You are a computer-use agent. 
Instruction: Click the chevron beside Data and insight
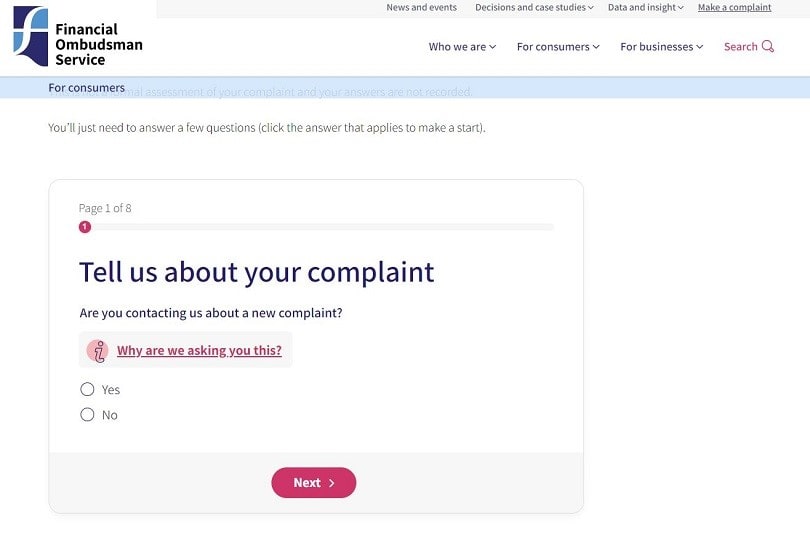pos(680,8)
